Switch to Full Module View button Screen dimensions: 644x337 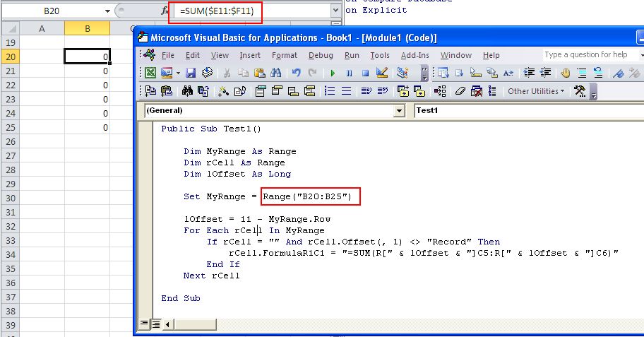156,324
